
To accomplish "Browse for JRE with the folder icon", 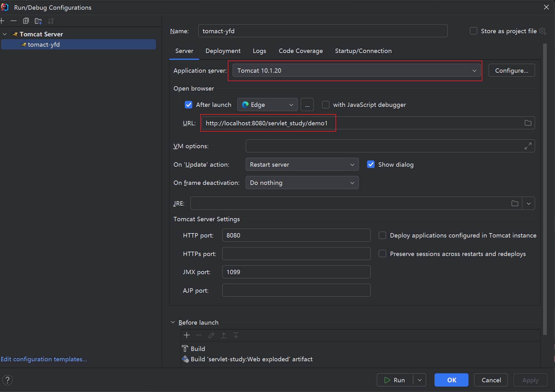I will tap(515, 203).
